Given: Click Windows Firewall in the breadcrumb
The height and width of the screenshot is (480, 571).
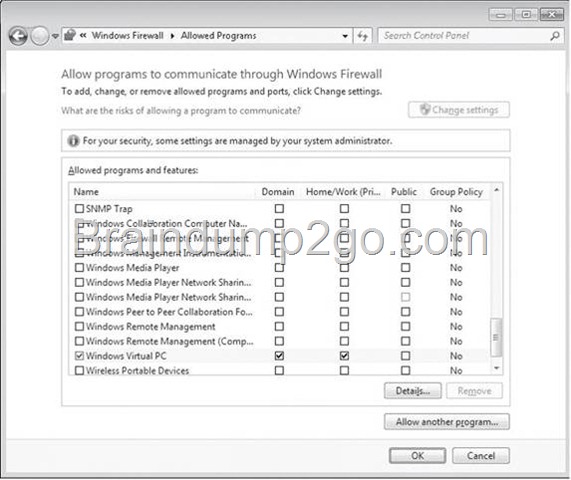Looking at the screenshot, I should 127,35.
